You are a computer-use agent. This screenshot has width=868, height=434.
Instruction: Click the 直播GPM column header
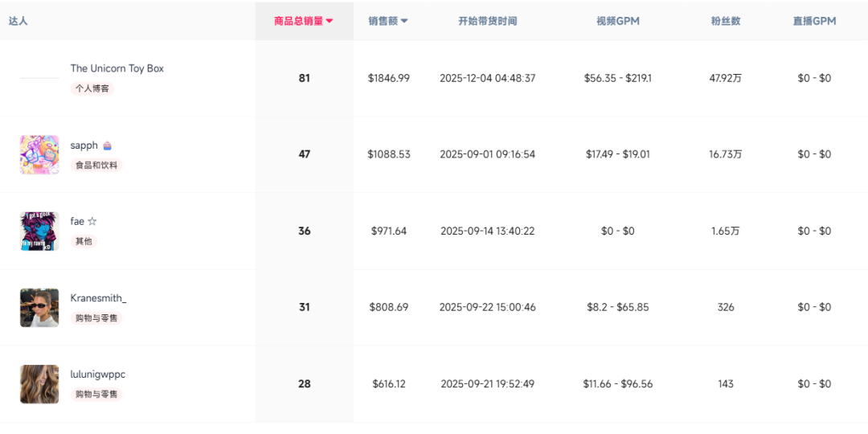click(x=814, y=21)
